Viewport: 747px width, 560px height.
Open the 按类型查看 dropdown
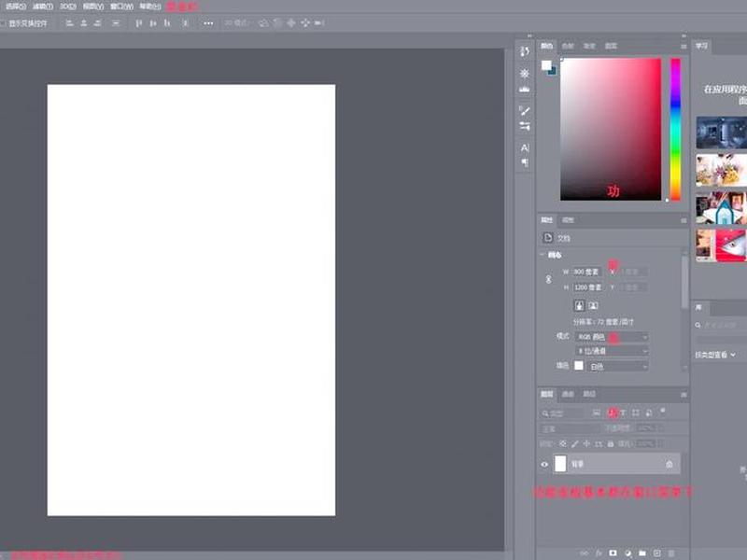[715, 355]
